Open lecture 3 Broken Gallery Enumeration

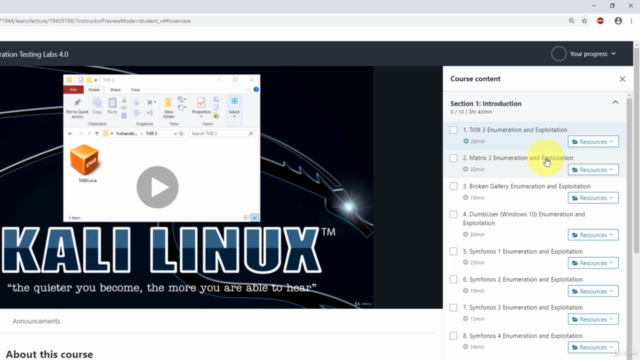527,186
